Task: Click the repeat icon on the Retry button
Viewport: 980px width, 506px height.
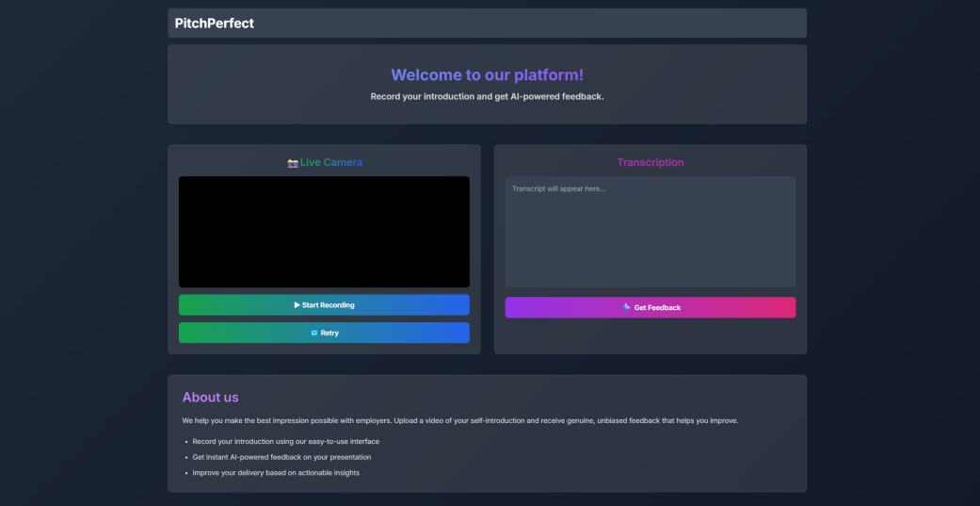Action: click(314, 333)
